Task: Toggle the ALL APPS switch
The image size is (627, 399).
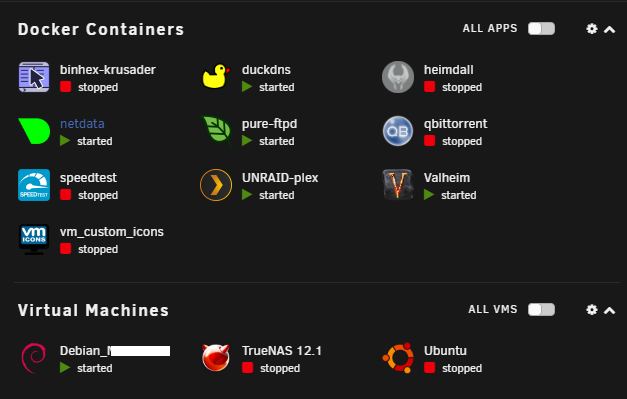Action: click(x=541, y=29)
